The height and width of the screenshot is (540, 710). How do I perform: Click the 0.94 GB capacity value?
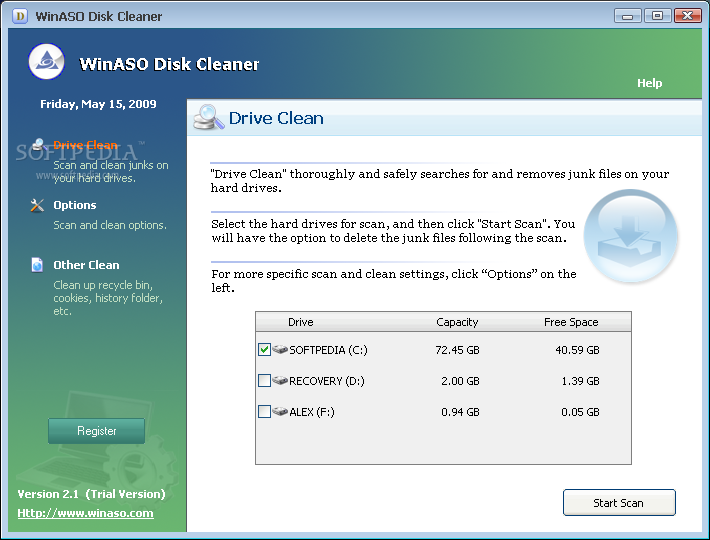(x=460, y=412)
